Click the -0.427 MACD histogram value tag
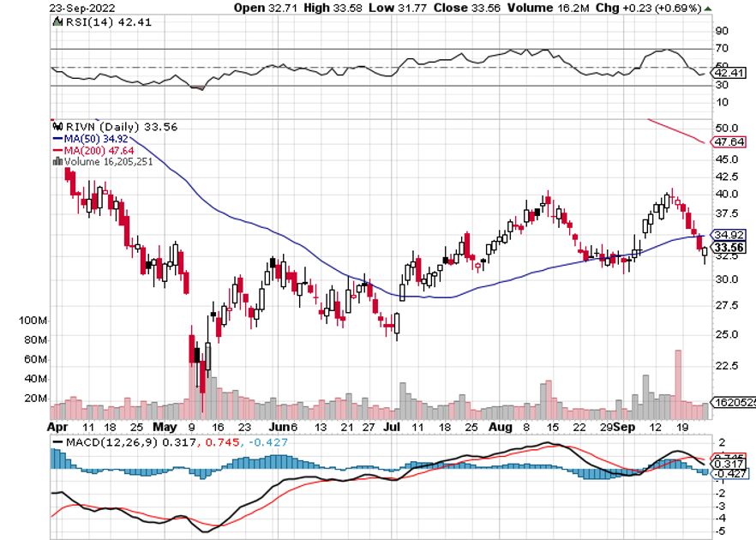Image resolution: width=756 pixels, height=540 pixels. pyautogui.click(x=728, y=473)
